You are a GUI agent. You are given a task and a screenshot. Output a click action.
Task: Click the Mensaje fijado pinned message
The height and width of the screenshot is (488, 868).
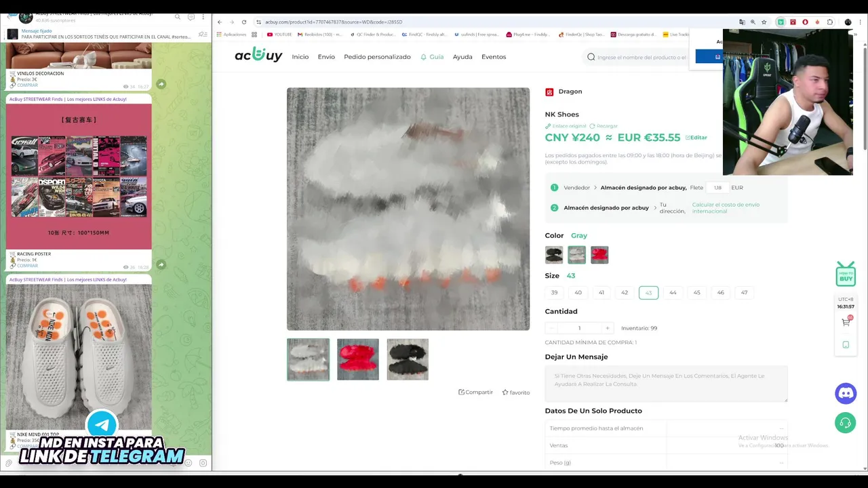(105, 34)
